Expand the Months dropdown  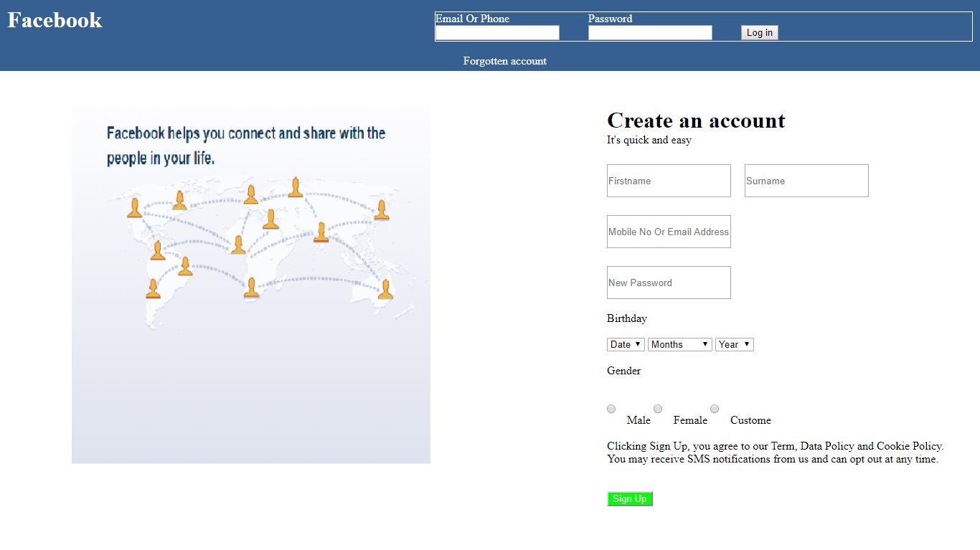tap(680, 344)
